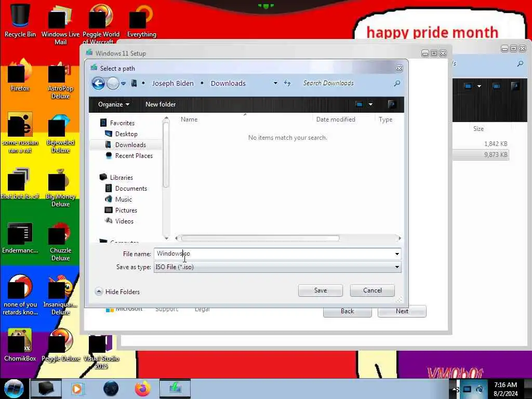Viewport: 532px width, 399px height.
Task: Open Peggle Deluxe desktop icon
Action: (x=60, y=345)
